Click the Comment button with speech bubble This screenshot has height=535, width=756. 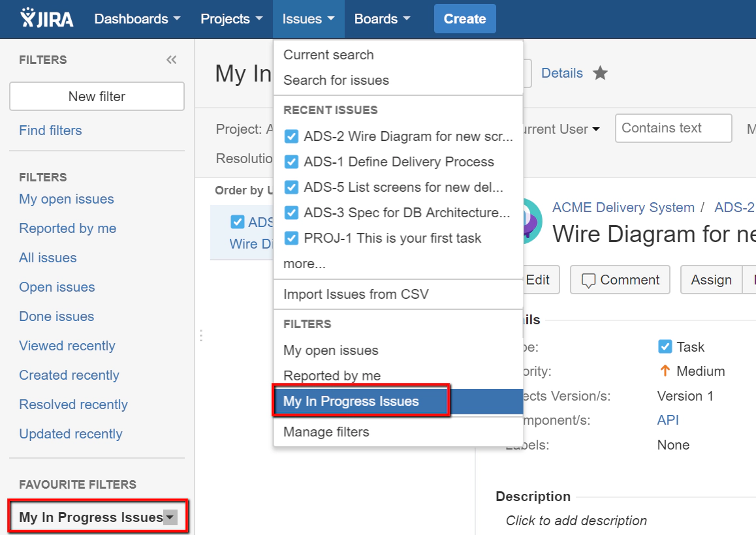coord(620,280)
